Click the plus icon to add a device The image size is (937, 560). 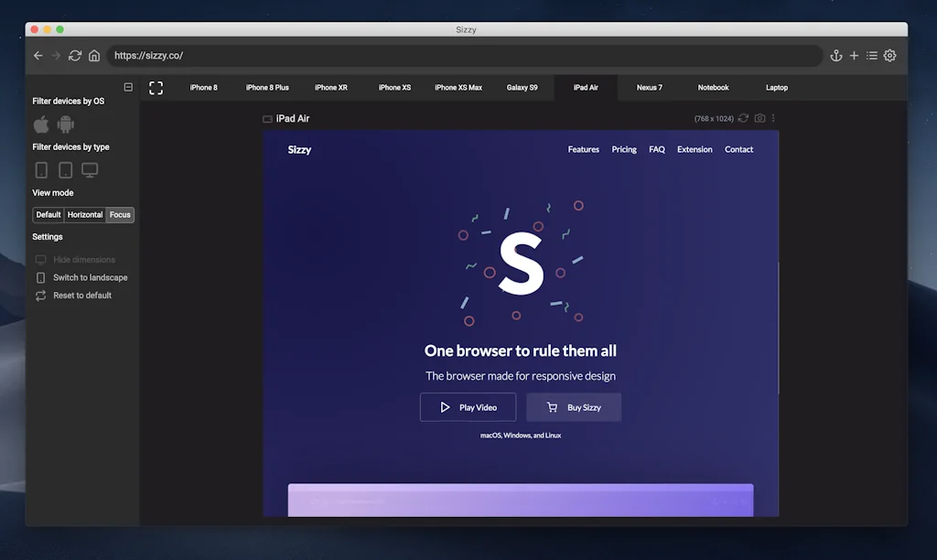(854, 56)
